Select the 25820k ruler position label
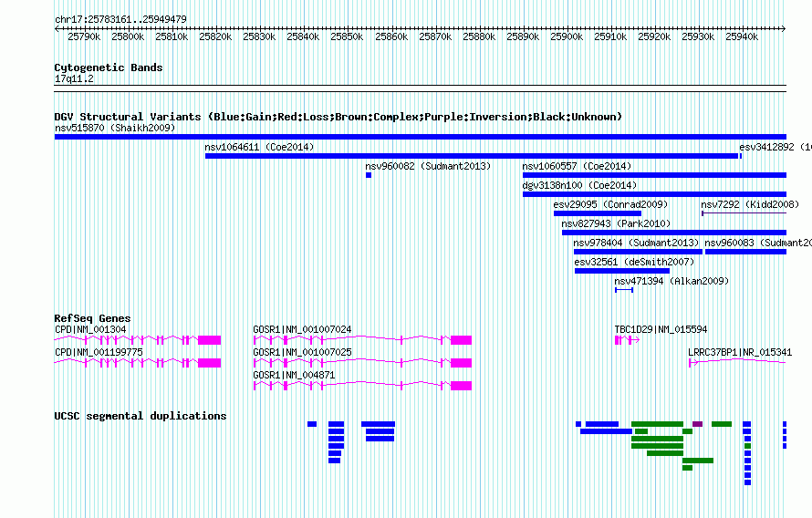This screenshot has height=518, width=812. pyautogui.click(x=215, y=36)
